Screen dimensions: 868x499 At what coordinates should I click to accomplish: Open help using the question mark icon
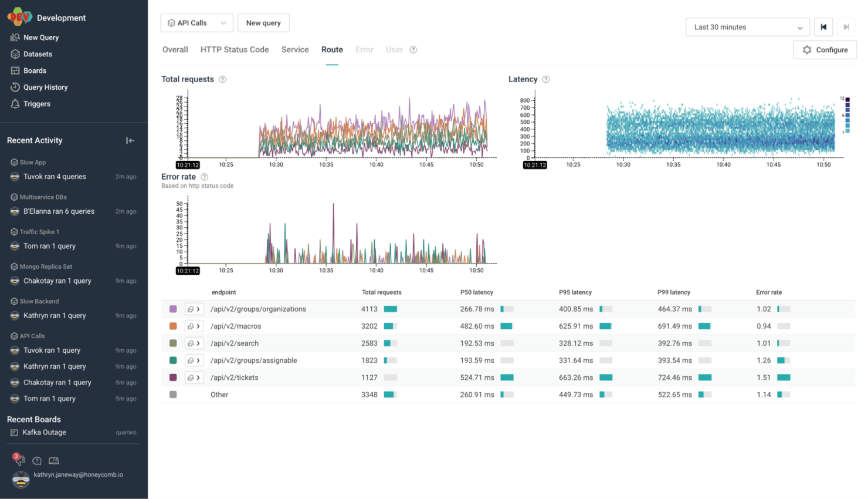pos(36,461)
